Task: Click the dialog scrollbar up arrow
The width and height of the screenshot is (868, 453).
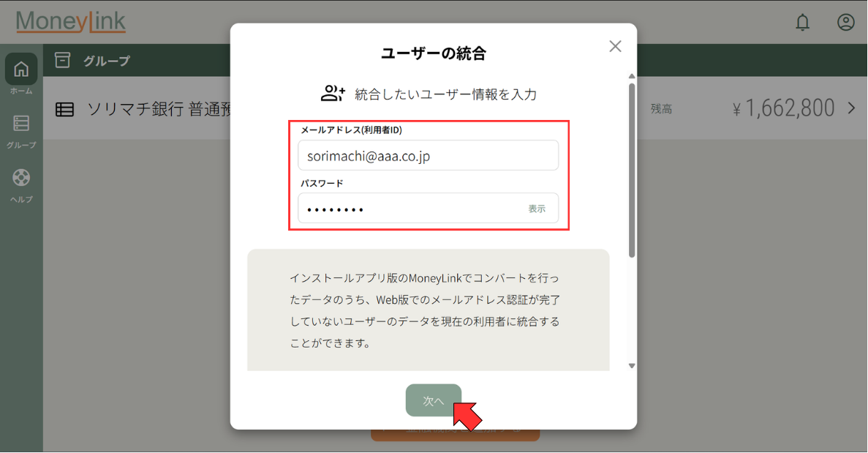Action: (632, 76)
